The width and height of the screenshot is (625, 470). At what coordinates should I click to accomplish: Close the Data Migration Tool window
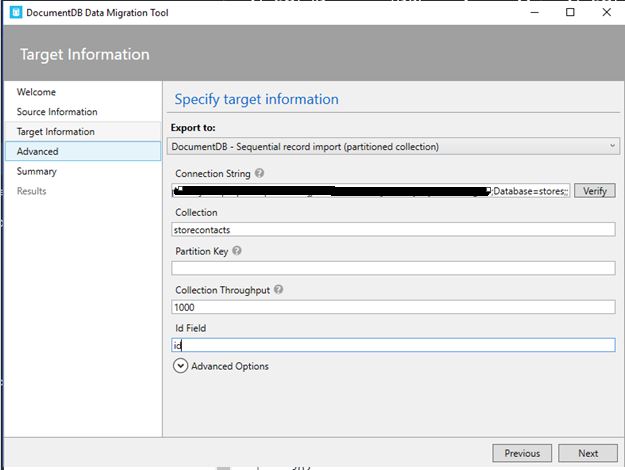(x=606, y=12)
